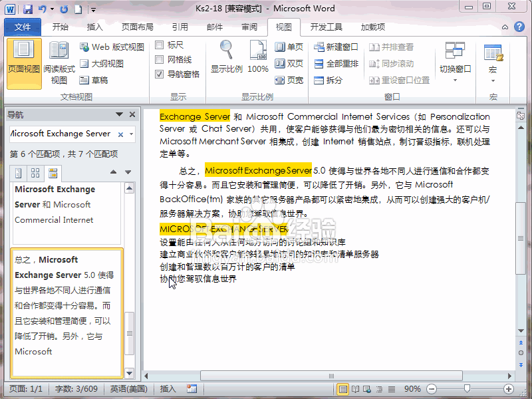
Task: Switch to 阅读版式视图 reading view
Action: point(59,63)
